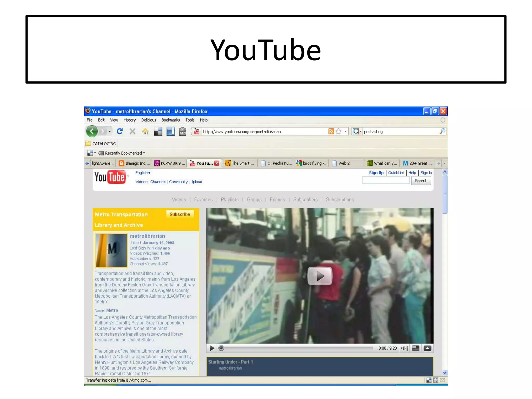This screenshot has width=532, height=399.
Task: Open the CATALOGING bookmarks folder
Action: [x=101, y=144]
